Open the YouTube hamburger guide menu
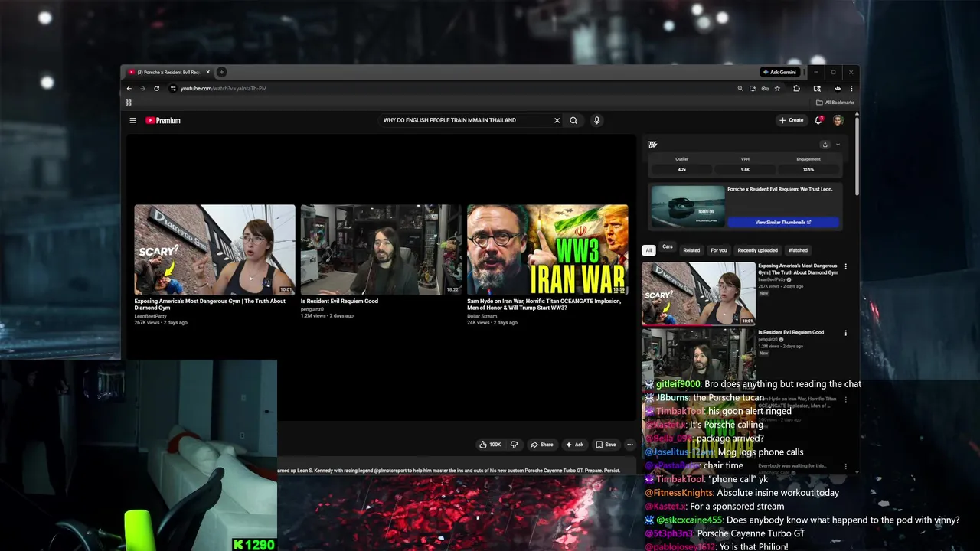 click(132, 120)
